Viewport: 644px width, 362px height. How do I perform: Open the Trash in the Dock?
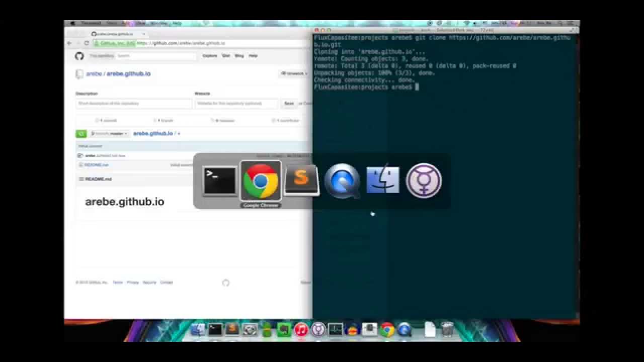[447, 329]
